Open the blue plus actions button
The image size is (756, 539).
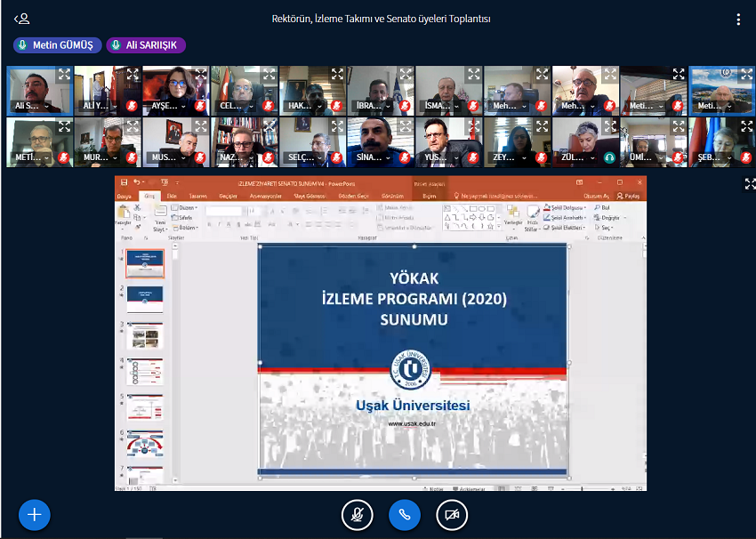click(35, 514)
